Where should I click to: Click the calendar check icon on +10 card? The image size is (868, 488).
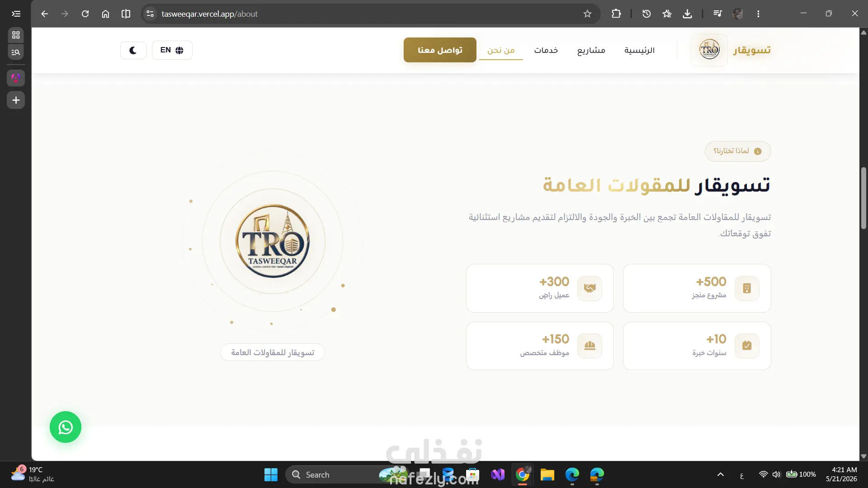[x=747, y=346]
